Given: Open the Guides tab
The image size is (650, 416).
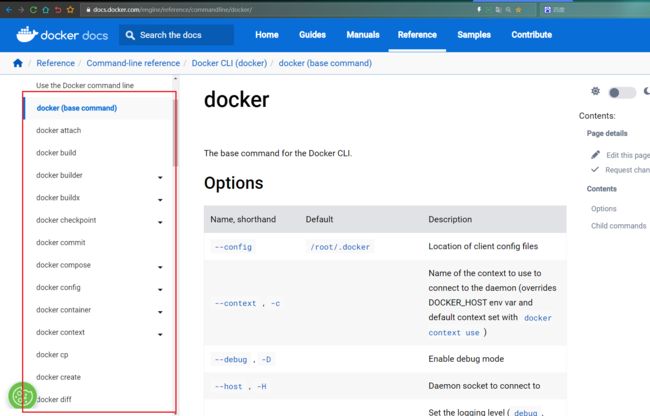Looking at the screenshot, I should (x=312, y=35).
